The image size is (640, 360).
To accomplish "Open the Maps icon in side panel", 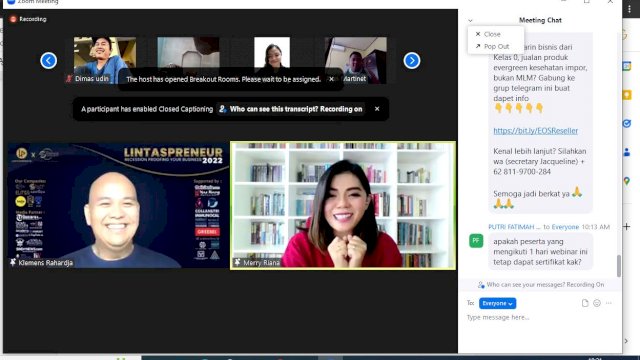I will coord(627,180).
